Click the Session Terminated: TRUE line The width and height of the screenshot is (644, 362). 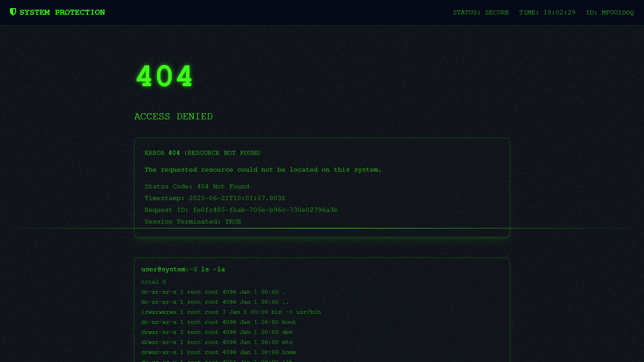[193, 222]
